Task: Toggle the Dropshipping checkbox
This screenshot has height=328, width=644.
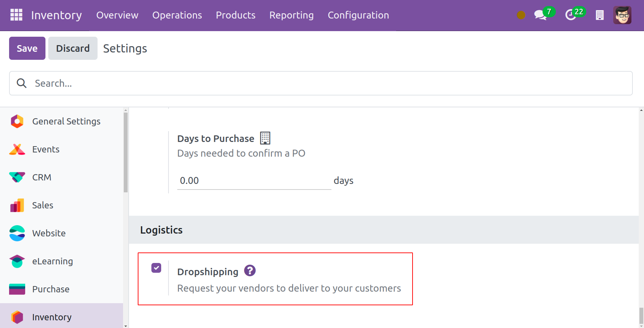Action: coord(156,268)
